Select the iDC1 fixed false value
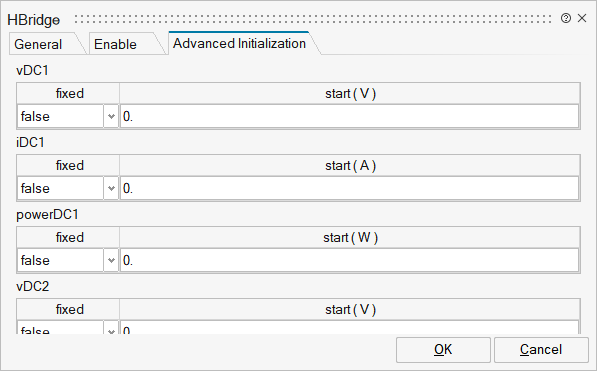This screenshot has height=371, width=597. tap(61, 188)
